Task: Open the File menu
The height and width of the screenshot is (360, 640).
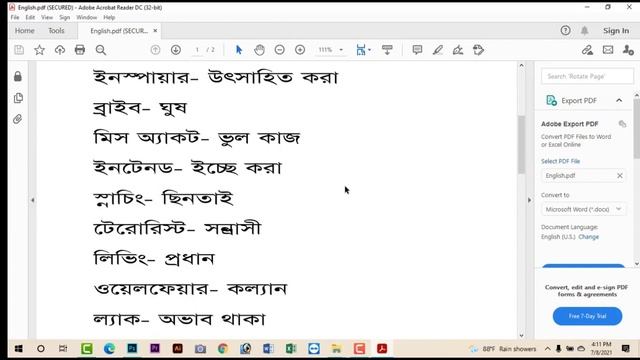Action: point(15,18)
